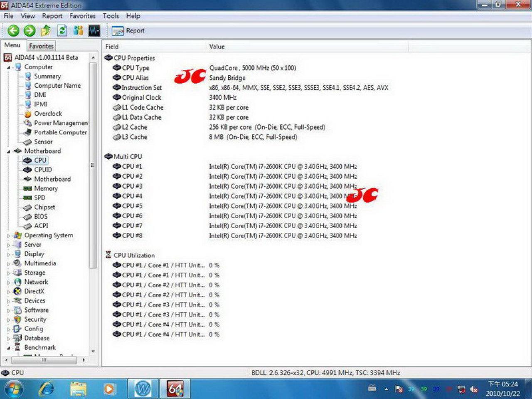Select Motherboard subitem under Motherboard
Screen dimensions: 532x399
[52, 179]
